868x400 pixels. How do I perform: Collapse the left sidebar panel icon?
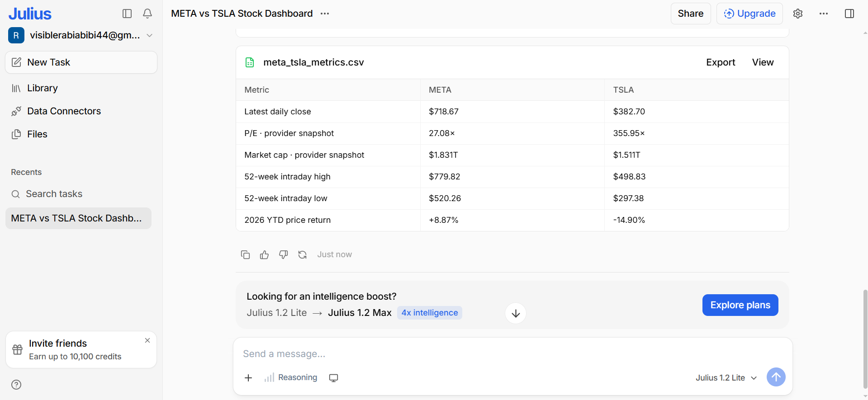pyautogui.click(x=127, y=14)
